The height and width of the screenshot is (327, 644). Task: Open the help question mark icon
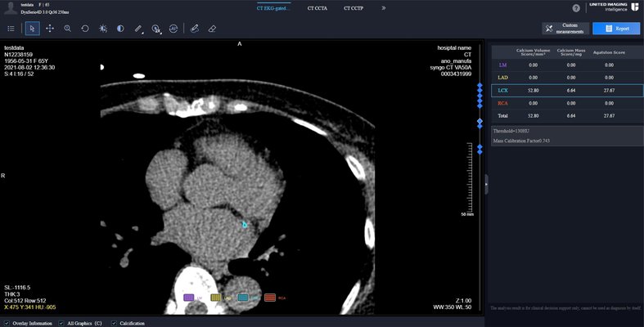(575, 8)
